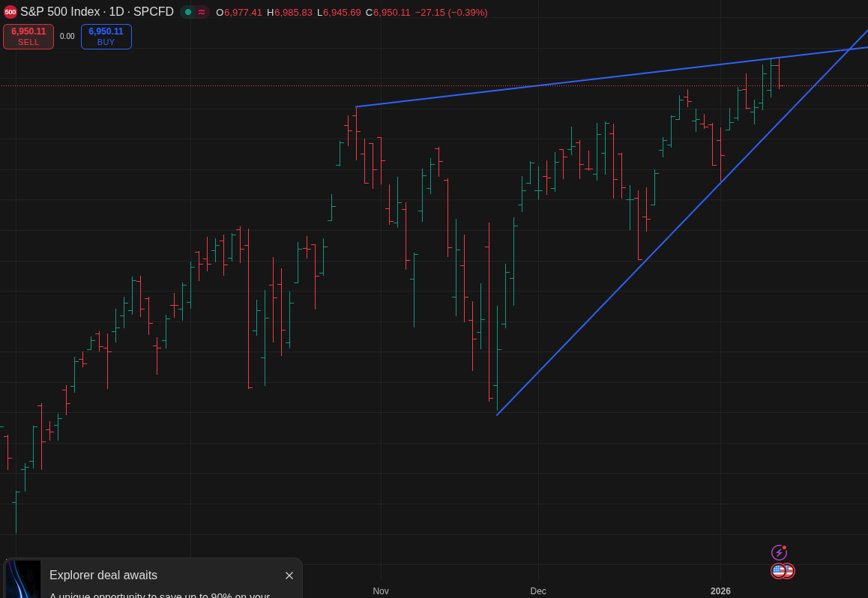This screenshot has width=868, height=598.
Task: Click the rear US flag event icon
Action: (x=789, y=571)
